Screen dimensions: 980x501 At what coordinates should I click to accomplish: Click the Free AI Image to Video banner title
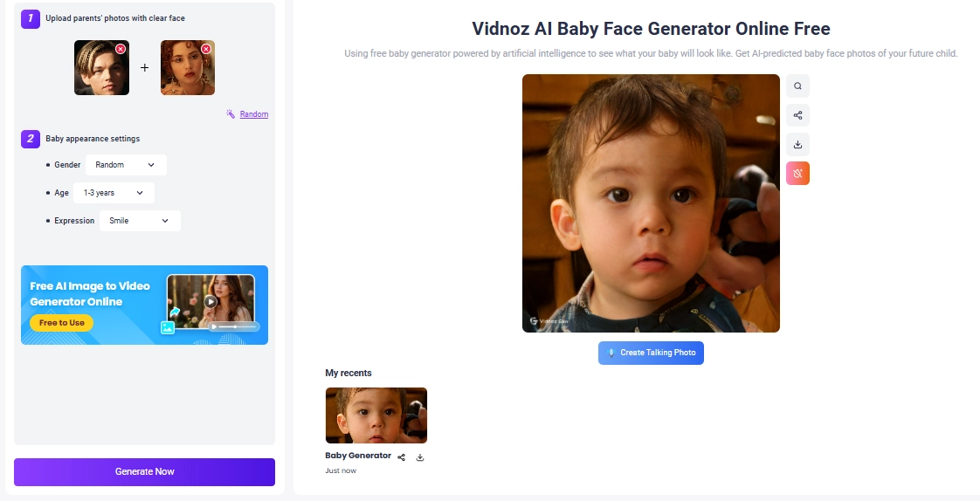(90, 293)
